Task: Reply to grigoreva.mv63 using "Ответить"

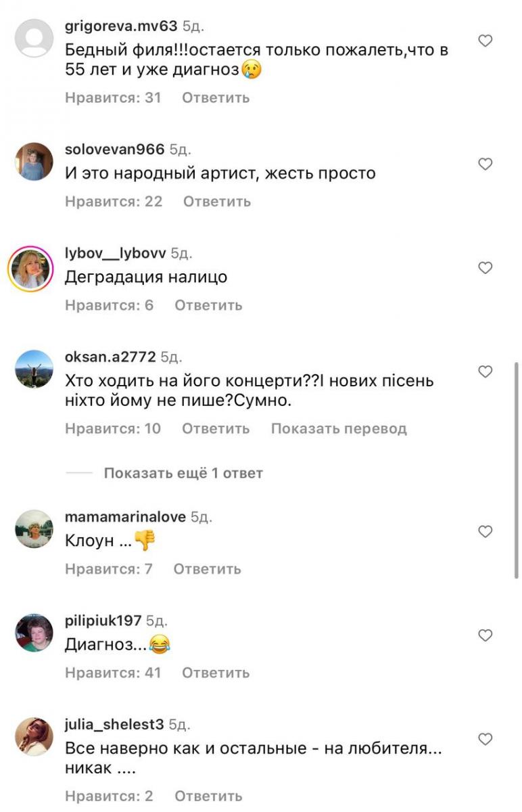Action: click(x=216, y=97)
